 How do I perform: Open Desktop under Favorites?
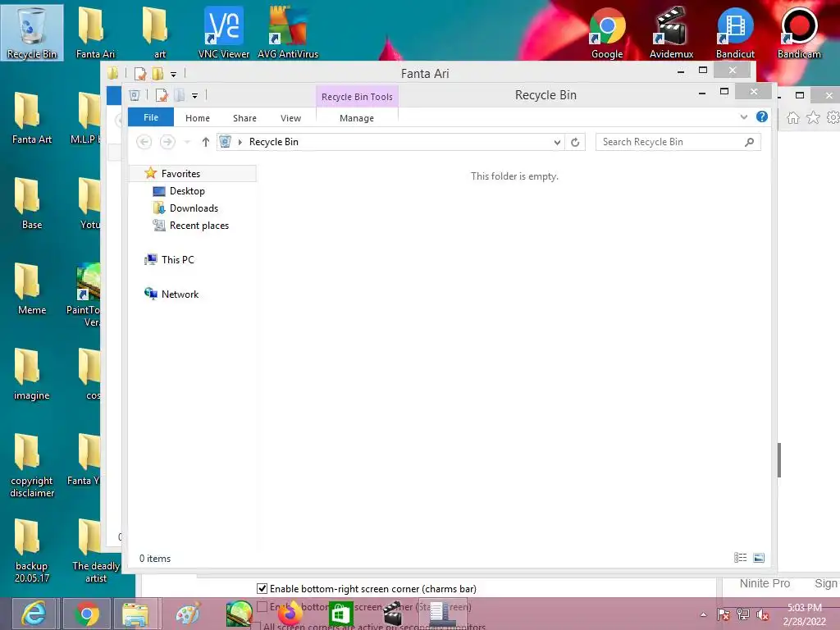tap(187, 190)
